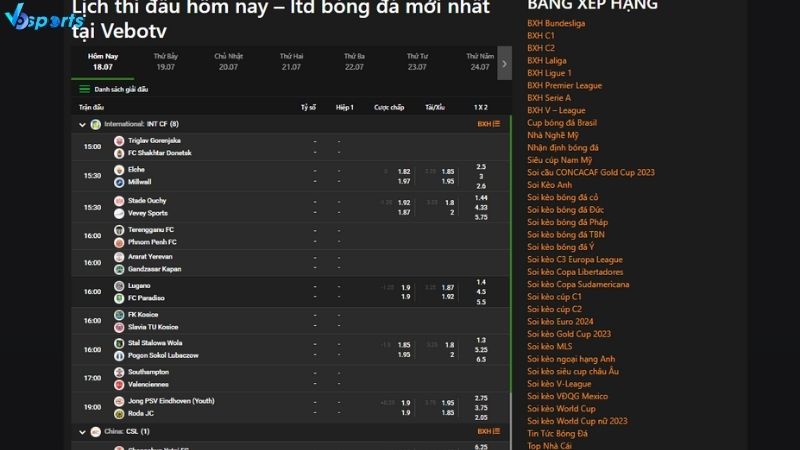
Task: Click the next dates arrow button
Action: tap(504, 63)
